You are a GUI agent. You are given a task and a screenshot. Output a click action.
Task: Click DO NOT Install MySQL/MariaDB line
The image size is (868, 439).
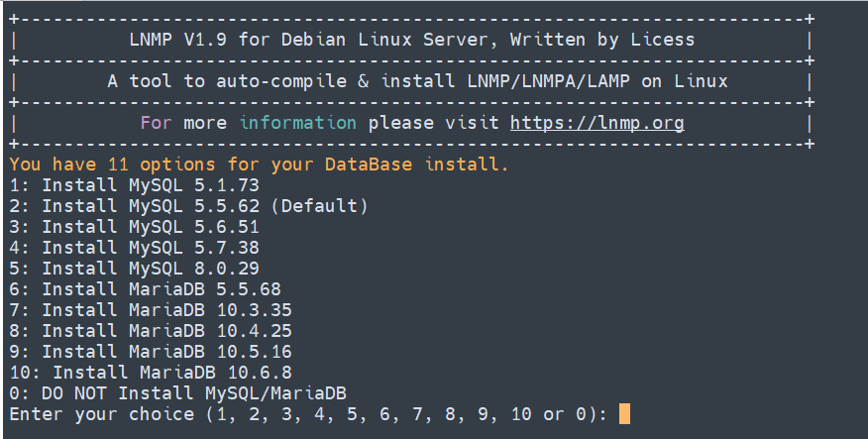178,393
